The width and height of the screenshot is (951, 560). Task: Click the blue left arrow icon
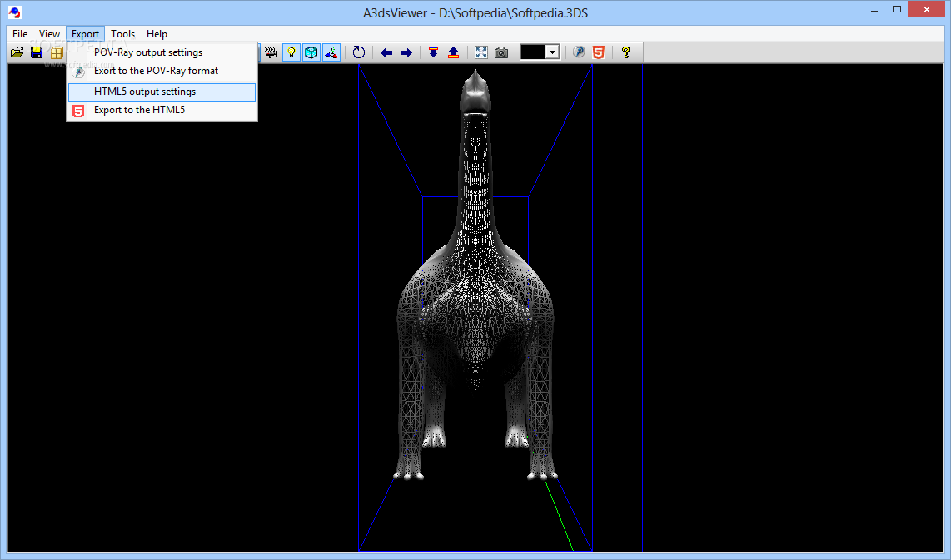386,52
